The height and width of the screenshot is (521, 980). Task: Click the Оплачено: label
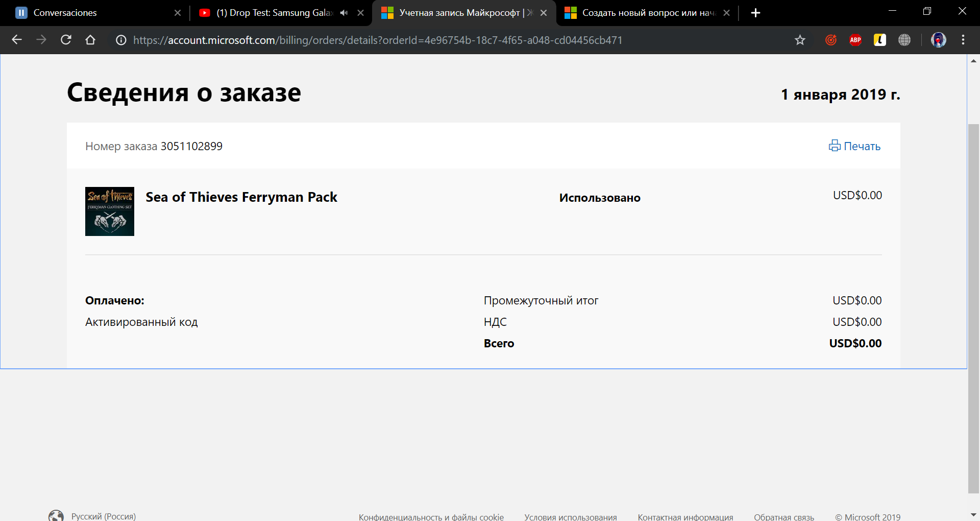point(115,300)
